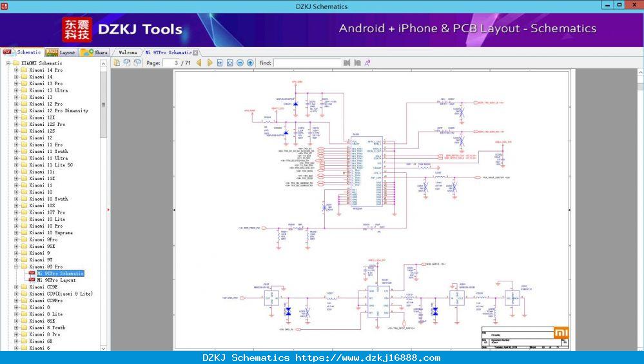Select the Xiaomi 8SE tree folder
The height and width of the screenshot is (364, 644).
42,321
